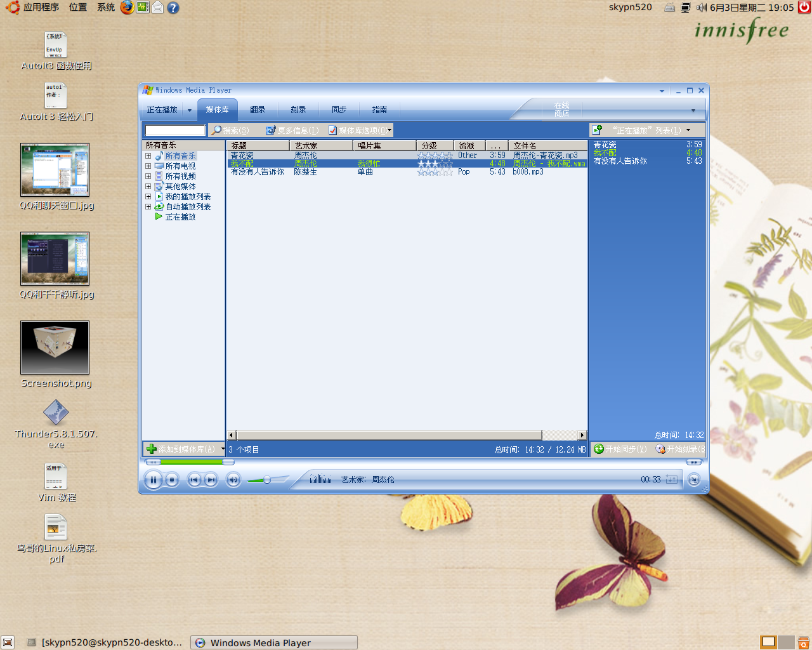Screen dimensions: 812x650
Task: Open the 系统 menu
Action: 106,8
